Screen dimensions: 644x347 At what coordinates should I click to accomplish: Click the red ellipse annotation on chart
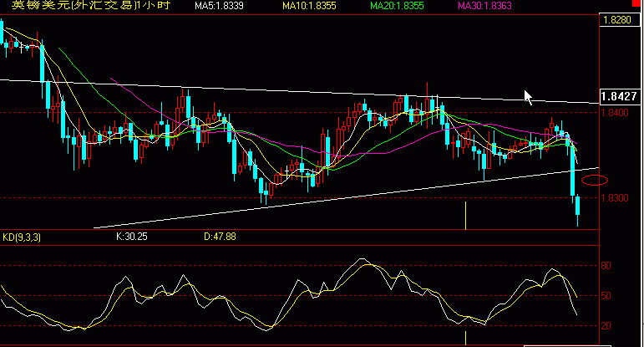point(595,180)
